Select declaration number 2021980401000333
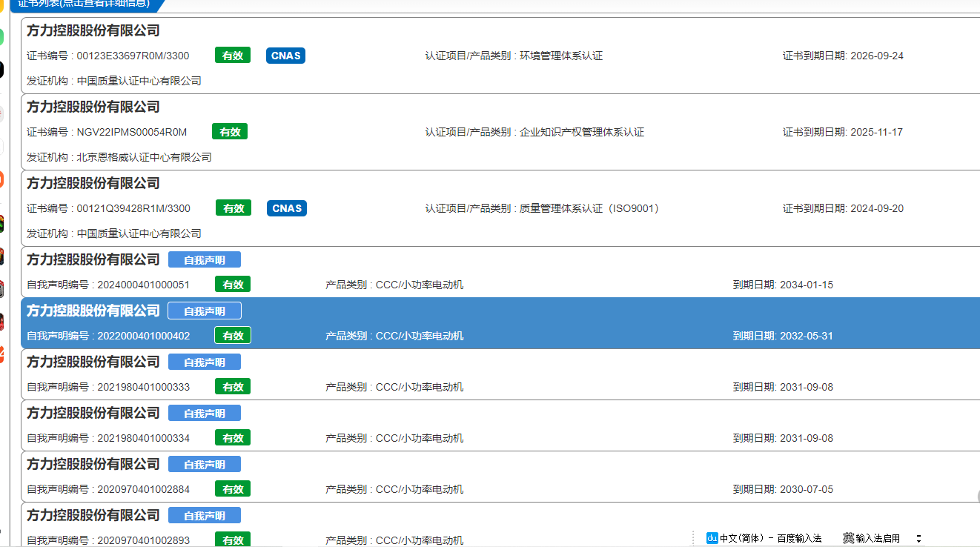 [144, 387]
